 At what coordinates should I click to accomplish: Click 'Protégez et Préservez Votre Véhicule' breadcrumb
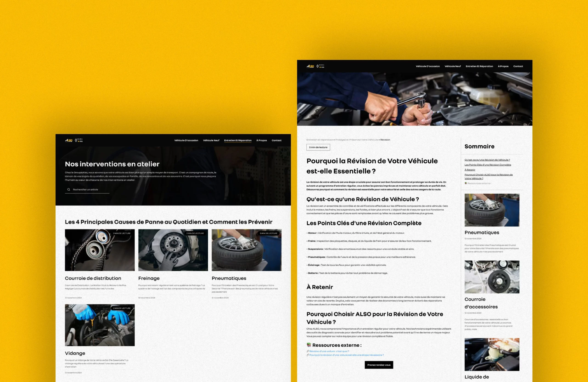pyautogui.click(x=356, y=140)
